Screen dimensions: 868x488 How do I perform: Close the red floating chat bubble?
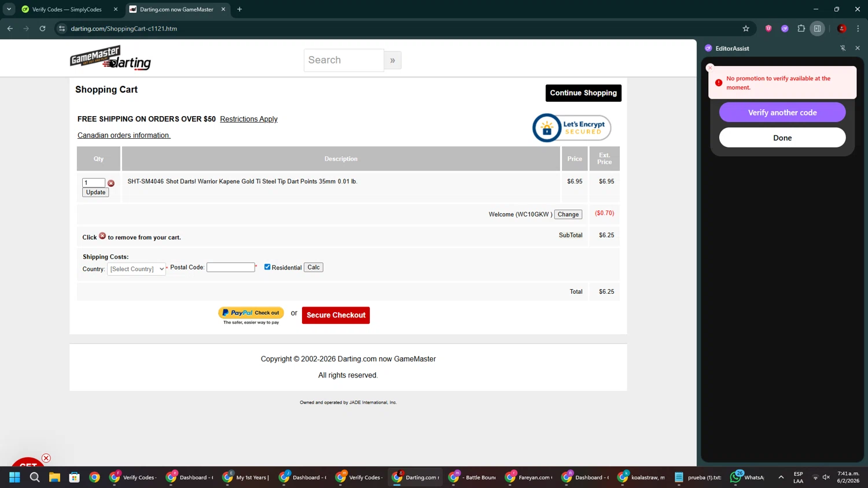click(46, 458)
